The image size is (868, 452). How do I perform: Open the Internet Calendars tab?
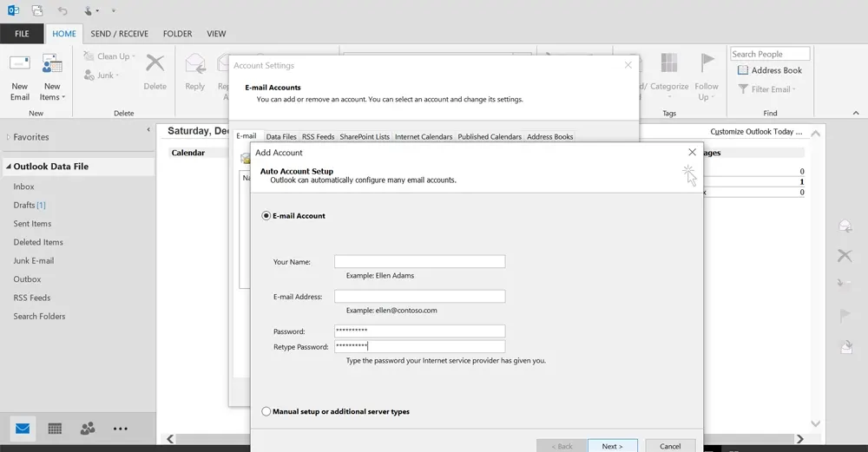[424, 137]
